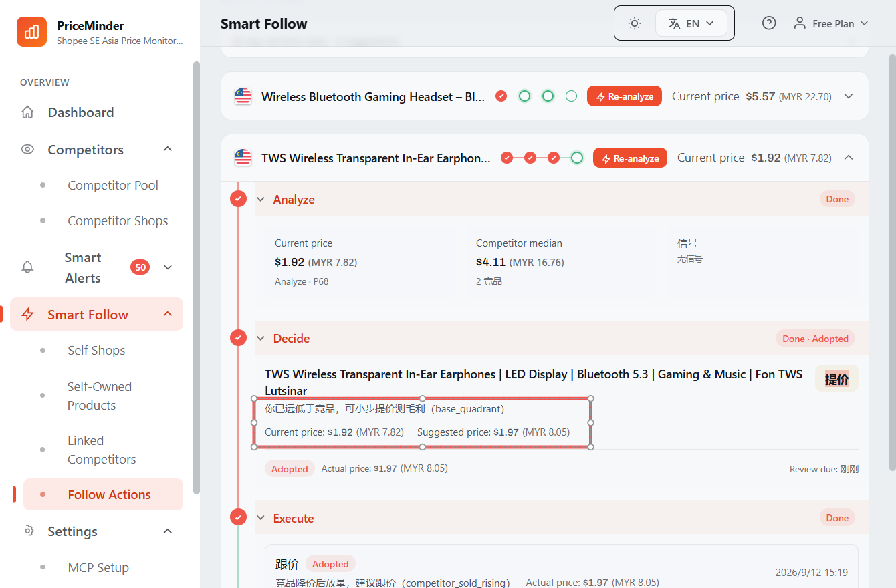Re-analyze the TWS Wireless Transparent Earphones
This screenshot has width=896, height=588.
630,158
